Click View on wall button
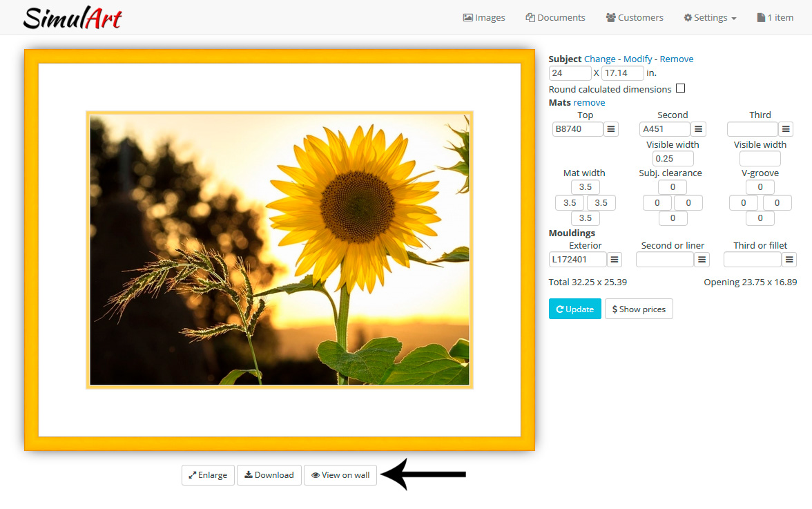This screenshot has width=812, height=509. click(x=340, y=475)
